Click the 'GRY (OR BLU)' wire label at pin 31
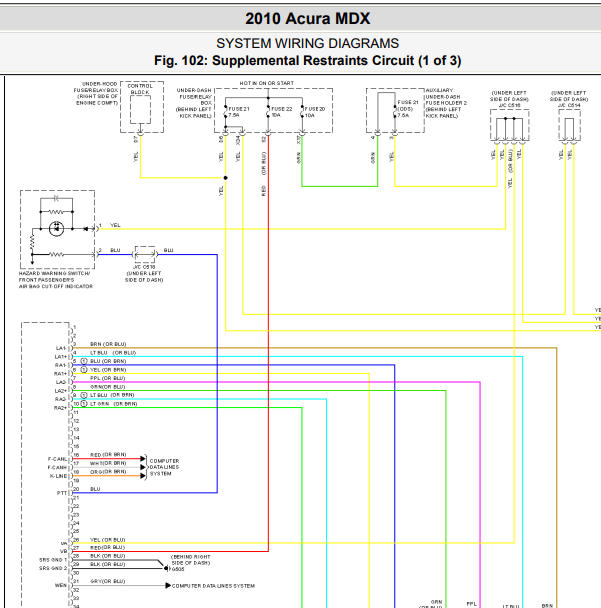The width and height of the screenshot is (601, 608). pos(108,581)
